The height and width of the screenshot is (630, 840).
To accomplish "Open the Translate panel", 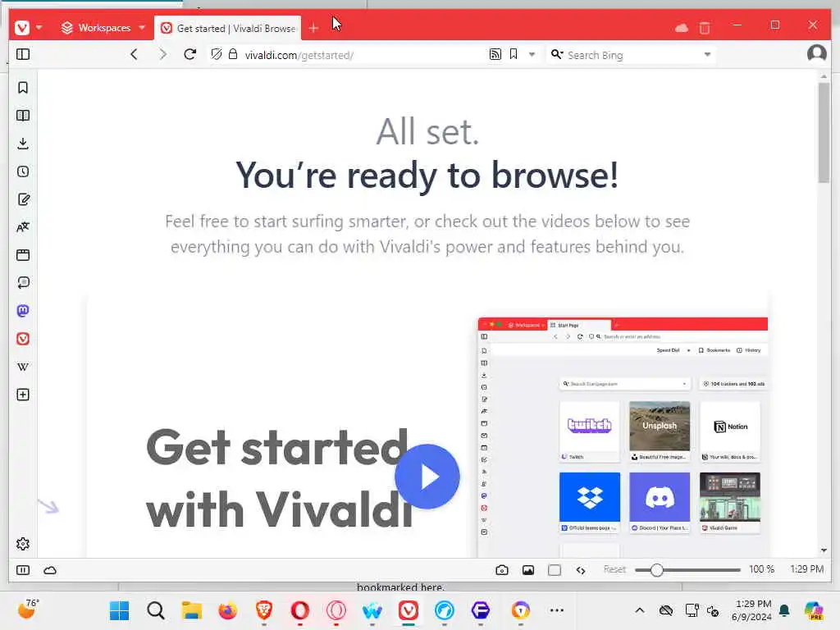I will point(22,227).
